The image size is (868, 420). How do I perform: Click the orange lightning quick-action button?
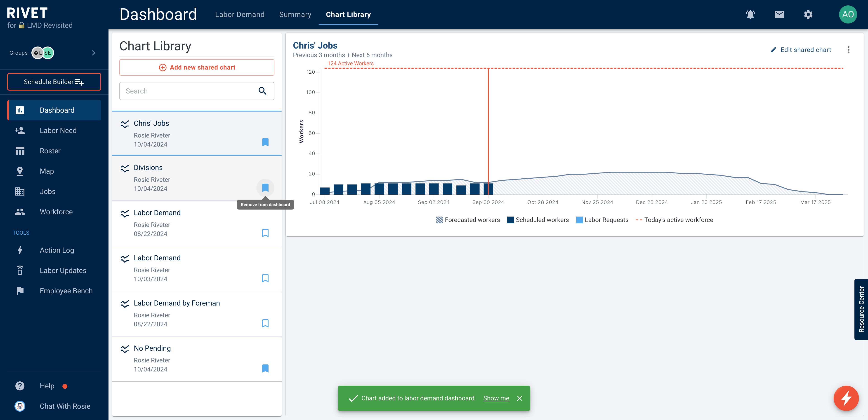pos(846,398)
